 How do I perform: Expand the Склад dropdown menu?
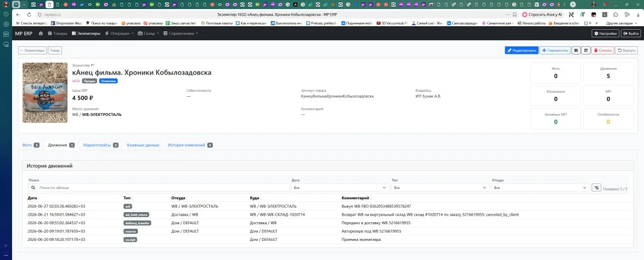pos(148,34)
